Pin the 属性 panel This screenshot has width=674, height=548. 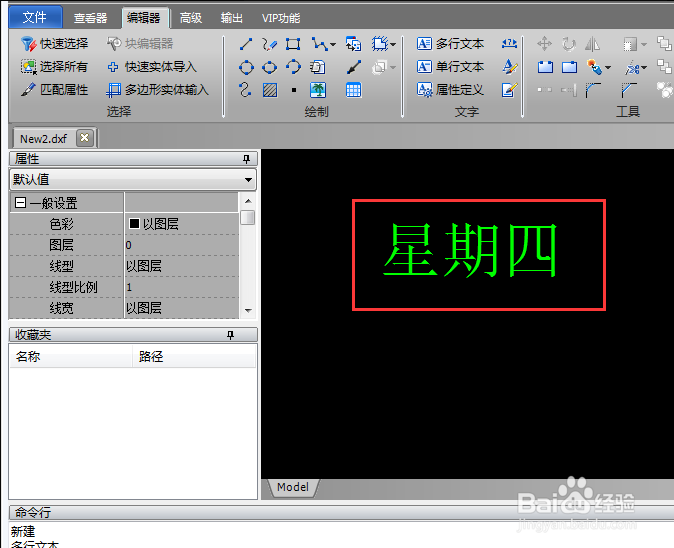coord(246,159)
